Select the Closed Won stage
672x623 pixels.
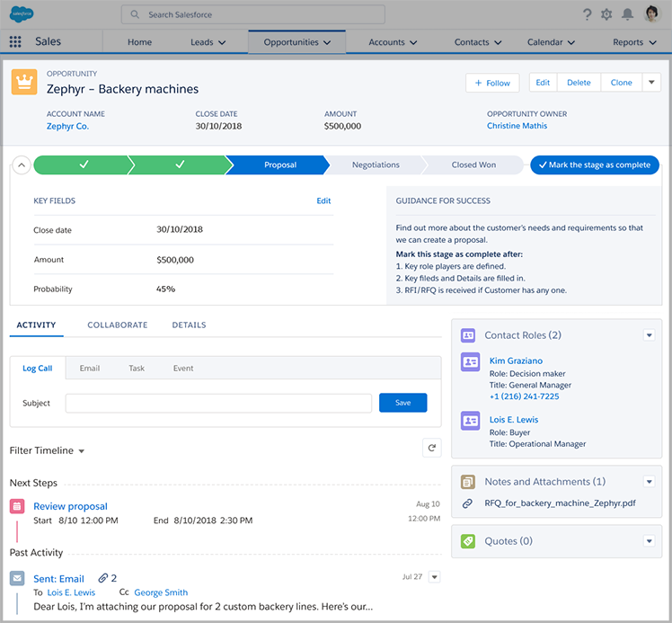coord(473,165)
